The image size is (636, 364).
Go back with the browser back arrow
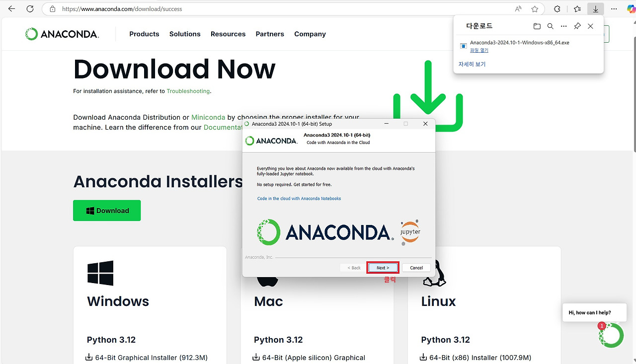tap(11, 9)
